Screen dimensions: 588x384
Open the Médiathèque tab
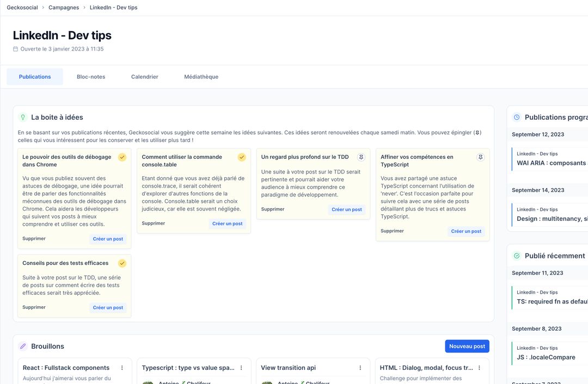(201, 77)
